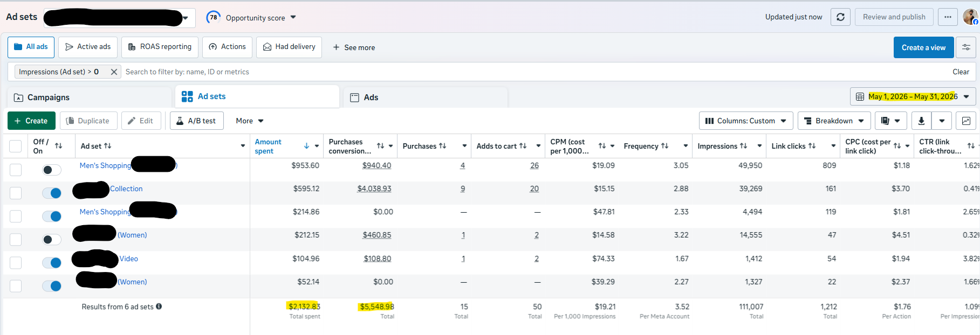Check the $953.60 ad set row checkbox
The width and height of the screenshot is (980, 335).
click(x=16, y=170)
